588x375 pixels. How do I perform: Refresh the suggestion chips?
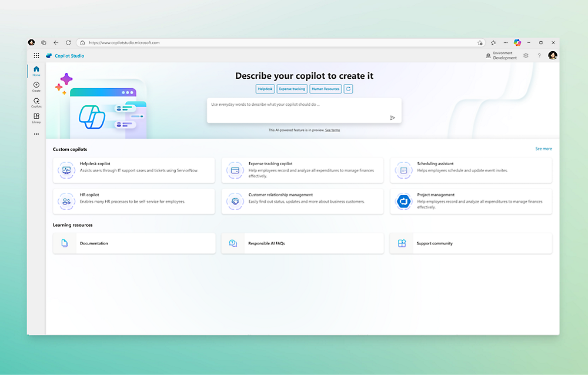pos(347,89)
